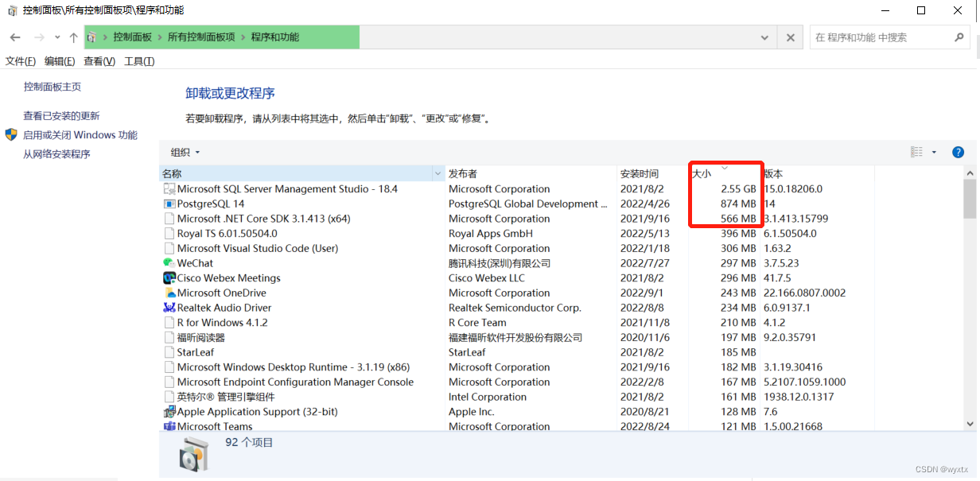The height and width of the screenshot is (481, 980).
Task: Select the Apple Application Support icon
Action: [x=169, y=412]
